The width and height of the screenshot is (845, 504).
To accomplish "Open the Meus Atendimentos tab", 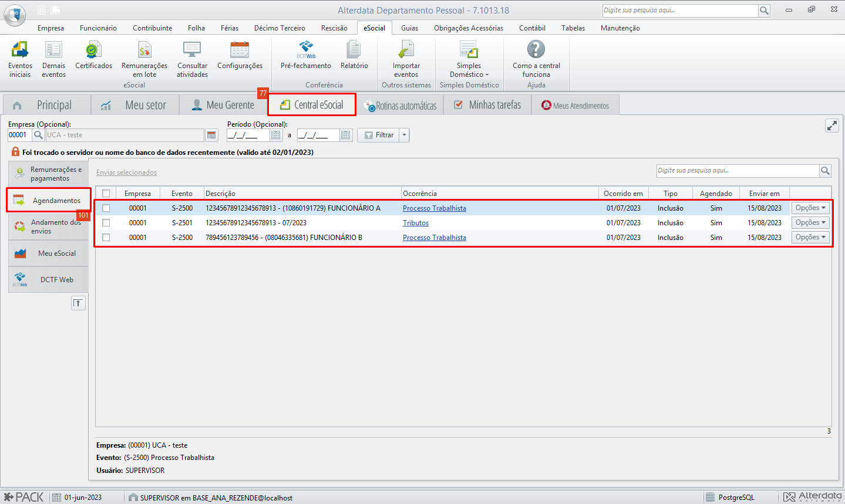I will (x=575, y=106).
